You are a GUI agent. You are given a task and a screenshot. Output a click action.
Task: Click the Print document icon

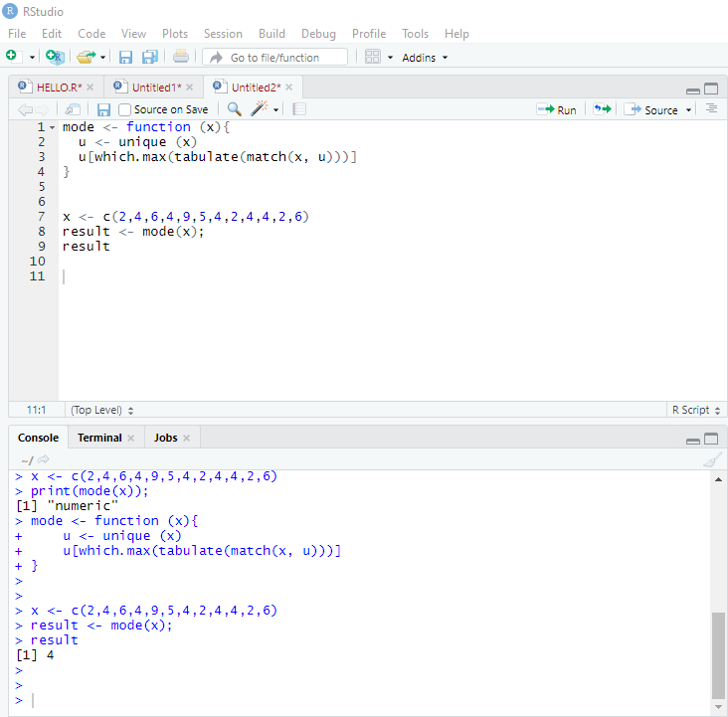[181, 57]
